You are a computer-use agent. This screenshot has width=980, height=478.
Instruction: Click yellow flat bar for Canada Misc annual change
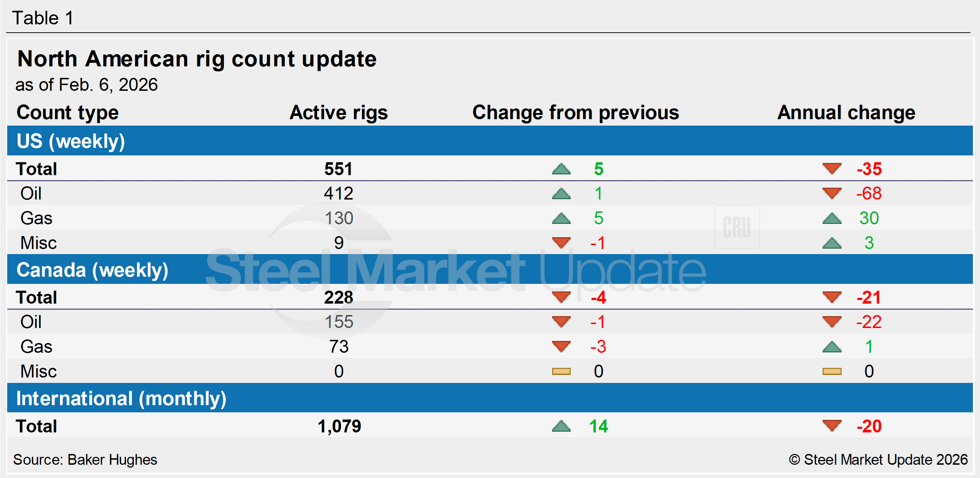[831, 371]
